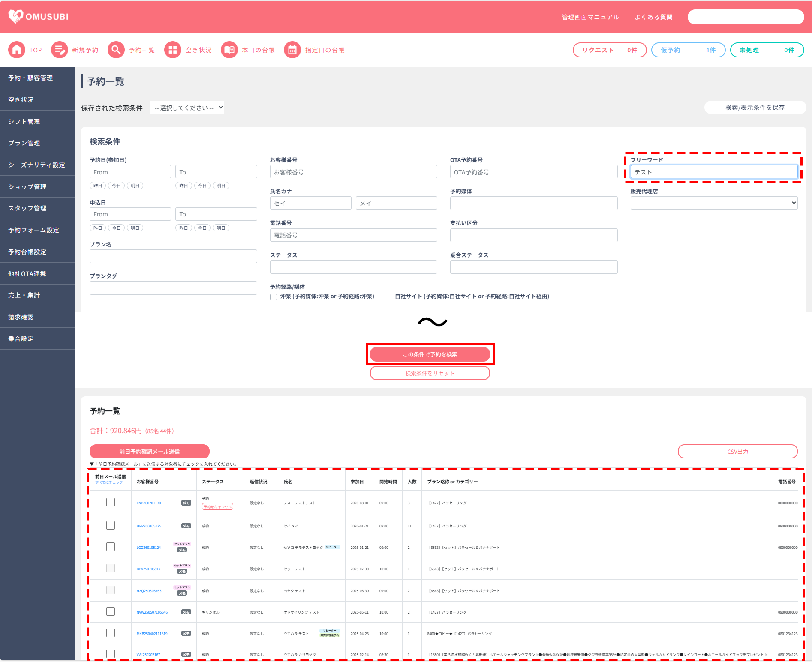Click the 予約一覧 magnifier icon

[116, 50]
